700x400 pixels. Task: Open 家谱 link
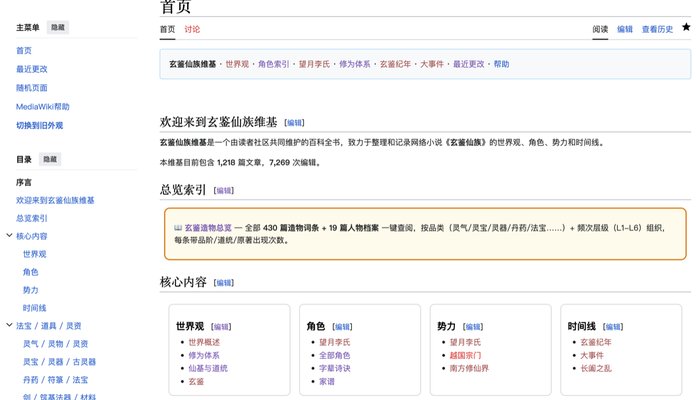click(x=327, y=382)
